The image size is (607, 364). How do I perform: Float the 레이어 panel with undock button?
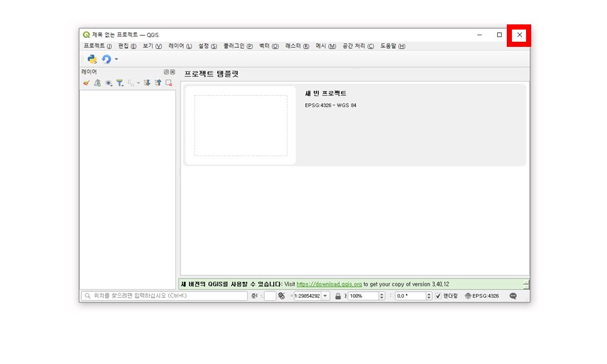[x=166, y=72]
